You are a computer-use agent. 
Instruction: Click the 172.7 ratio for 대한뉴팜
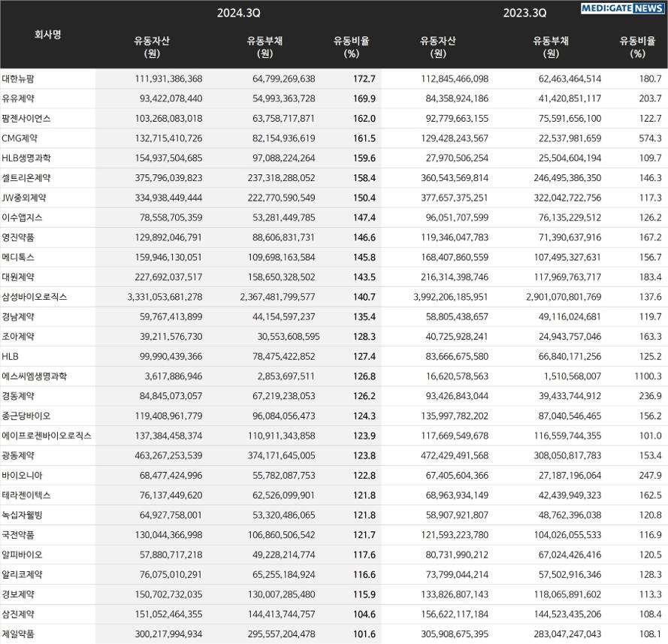coord(364,79)
